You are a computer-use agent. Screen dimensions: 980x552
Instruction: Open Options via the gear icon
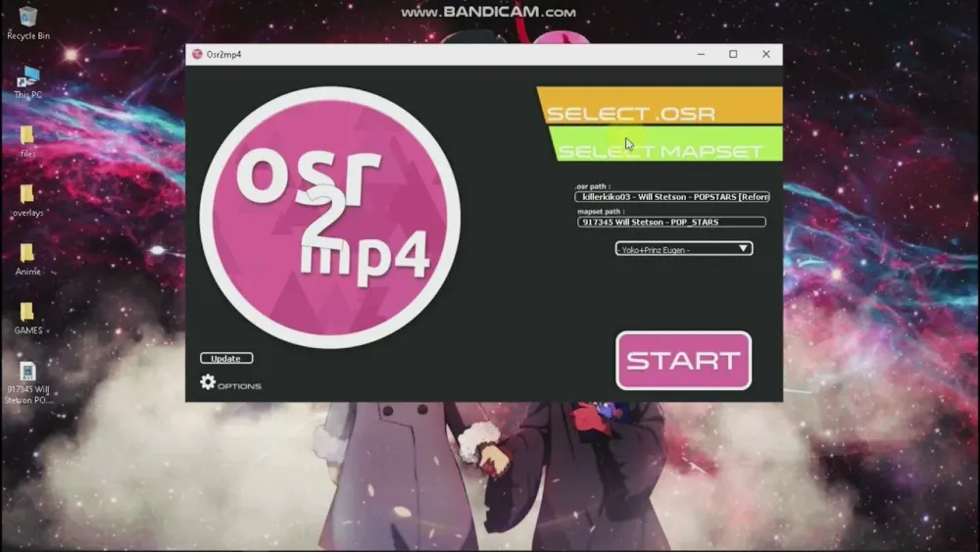(208, 381)
